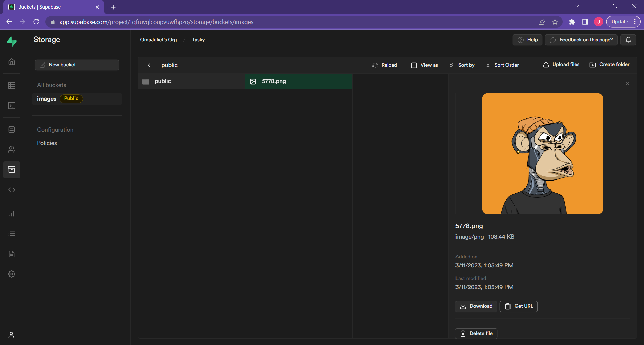Open the Logs list icon
The width and height of the screenshot is (644, 345).
[x=12, y=234]
